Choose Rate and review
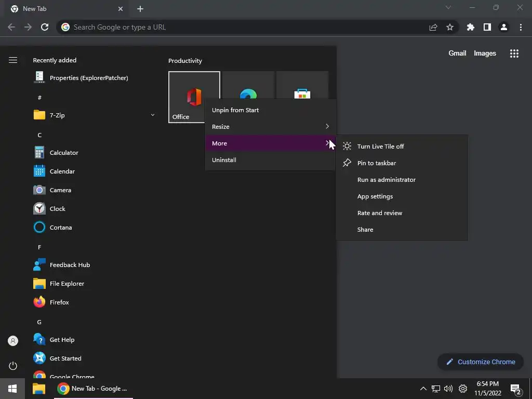Image resolution: width=532 pixels, height=399 pixels. pyautogui.click(x=402, y=212)
